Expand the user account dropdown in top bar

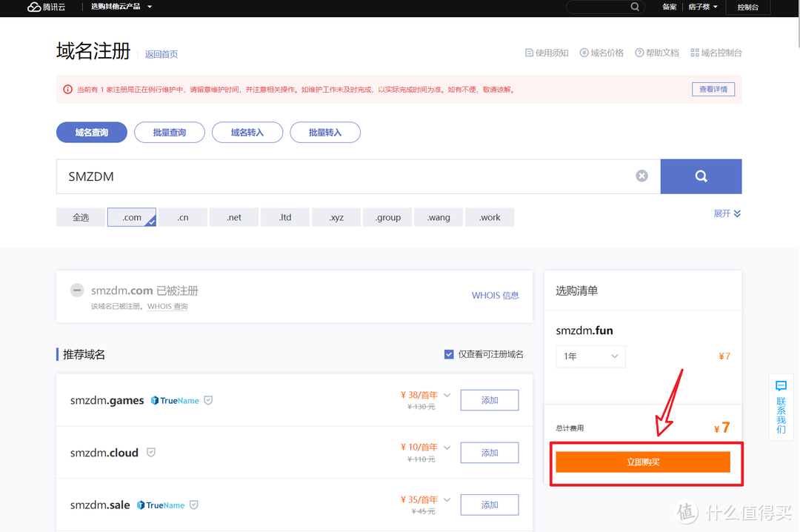point(702,7)
